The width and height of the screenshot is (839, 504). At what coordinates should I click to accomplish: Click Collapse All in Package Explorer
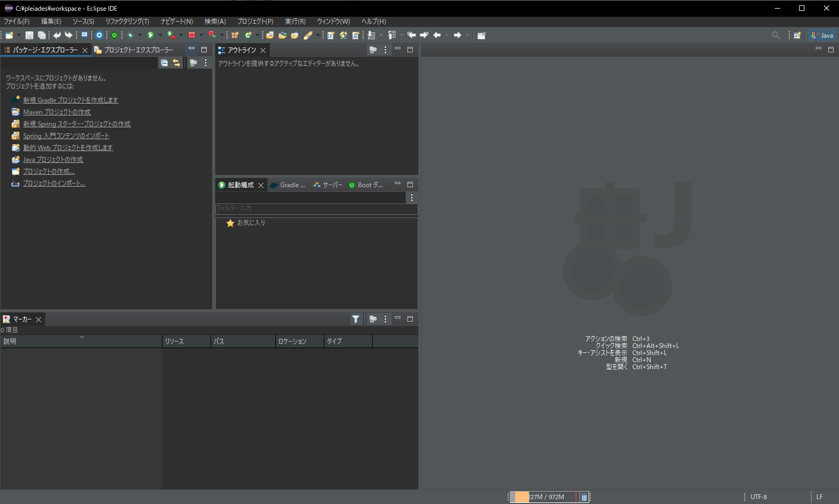pos(164,63)
